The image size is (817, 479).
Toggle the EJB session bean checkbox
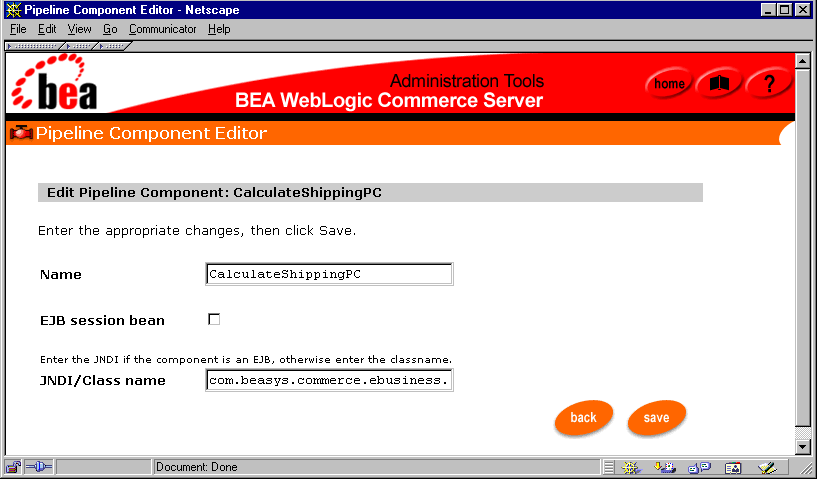pos(214,319)
